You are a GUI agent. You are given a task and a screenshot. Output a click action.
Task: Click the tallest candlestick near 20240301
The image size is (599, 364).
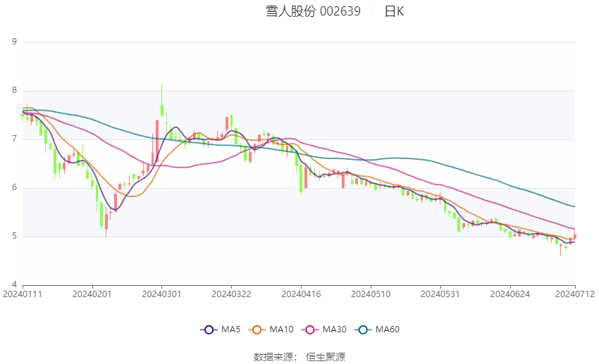pyautogui.click(x=162, y=101)
